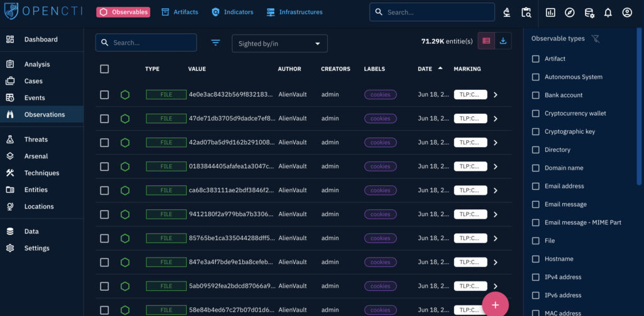
Task: Enable the IPv4 address checkbox
Action: pos(536,277)
